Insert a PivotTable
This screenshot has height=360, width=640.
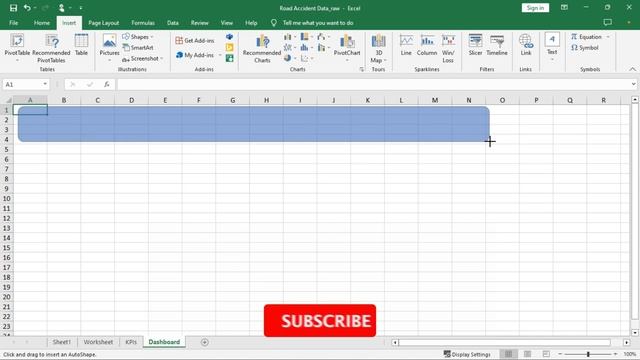(x=17, y=48)
